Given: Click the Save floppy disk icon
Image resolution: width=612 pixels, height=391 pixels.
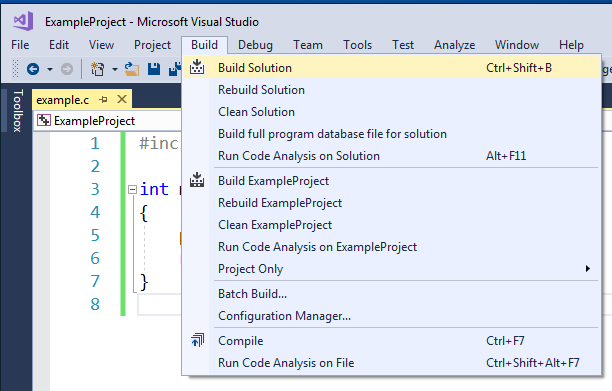Looking at the screenshot, I should point(154,69).
